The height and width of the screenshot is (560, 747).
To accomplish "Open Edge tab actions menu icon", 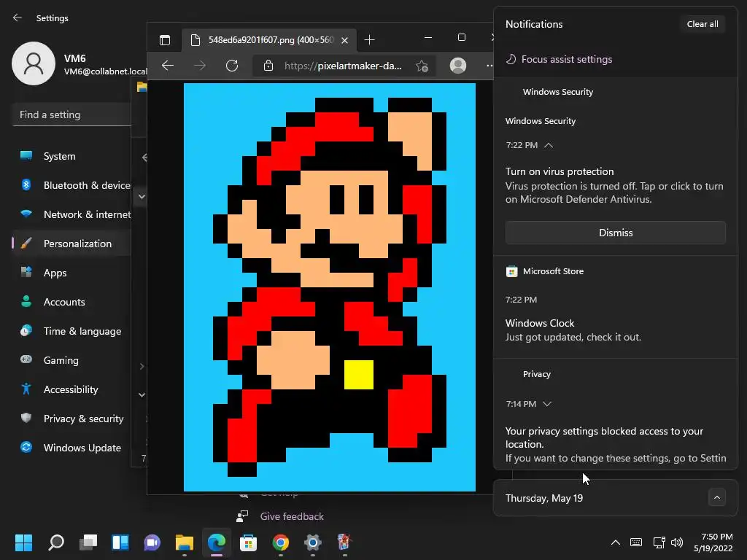I will click(x=165, y=40).
